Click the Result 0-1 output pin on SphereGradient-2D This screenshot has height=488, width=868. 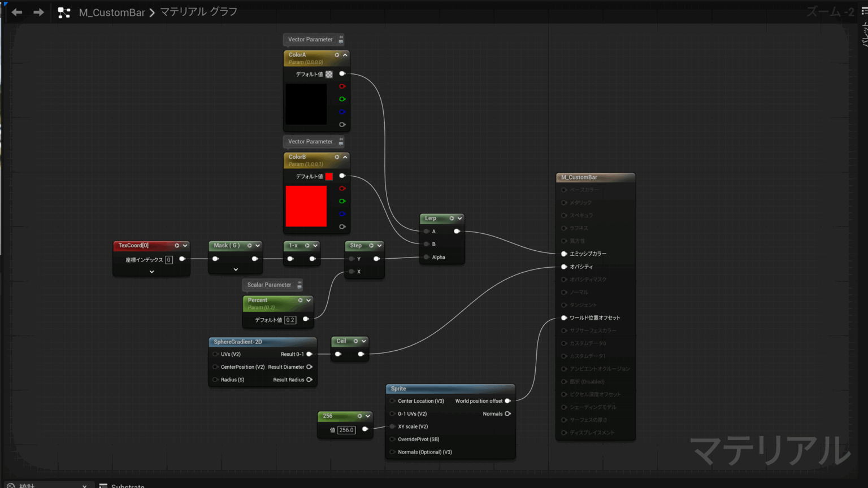pos(309,354)
